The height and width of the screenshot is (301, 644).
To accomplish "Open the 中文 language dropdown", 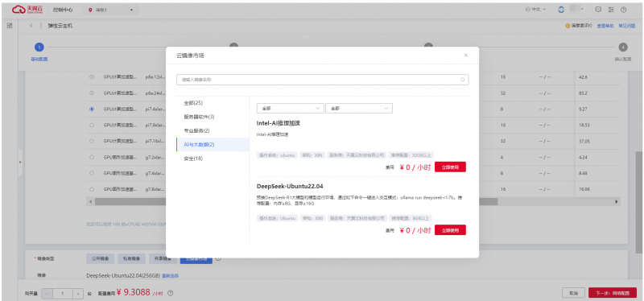I will click(x=535, y=10).
